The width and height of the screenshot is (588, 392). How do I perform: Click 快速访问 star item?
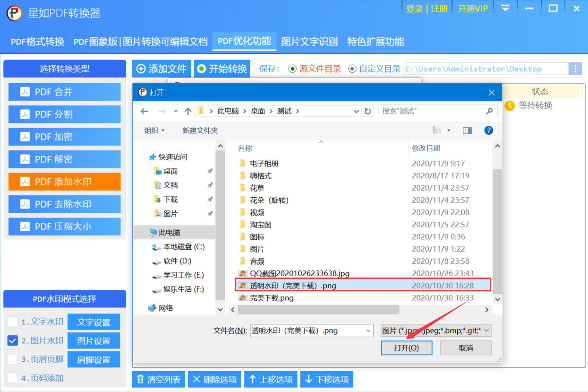[x=168, y=157]
